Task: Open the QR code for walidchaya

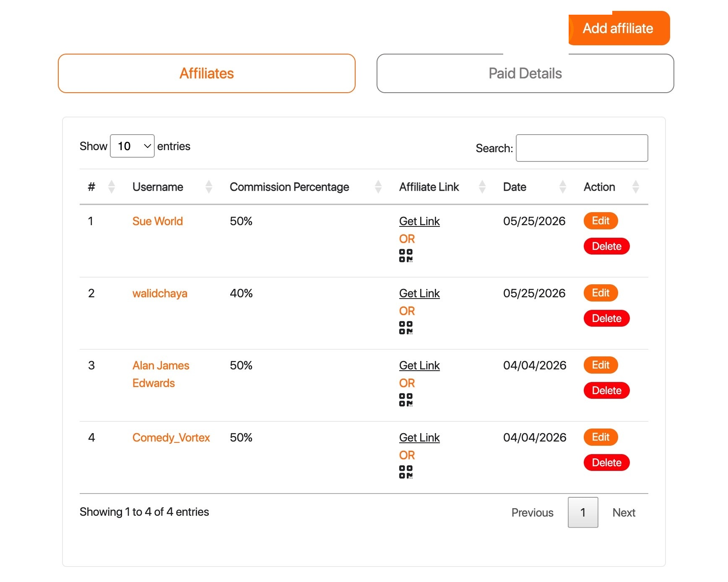Action: [406, 327]
